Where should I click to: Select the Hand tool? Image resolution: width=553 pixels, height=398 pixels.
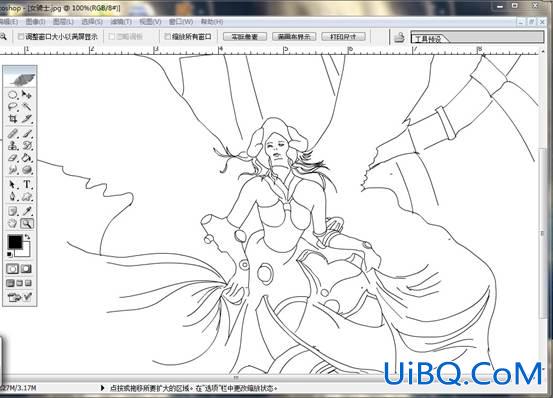(13, 223)
